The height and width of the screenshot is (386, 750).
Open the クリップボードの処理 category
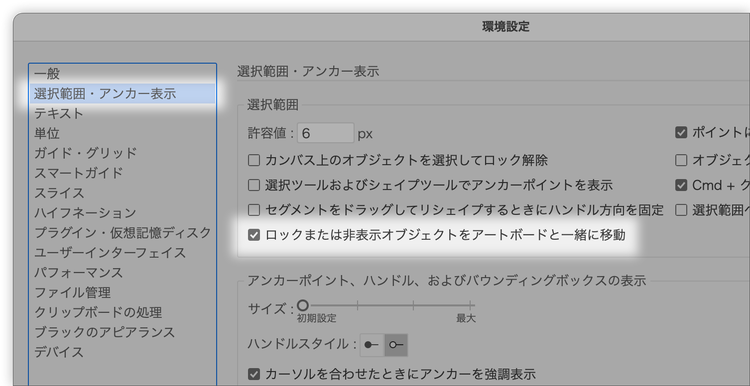[x=122, y=312]
